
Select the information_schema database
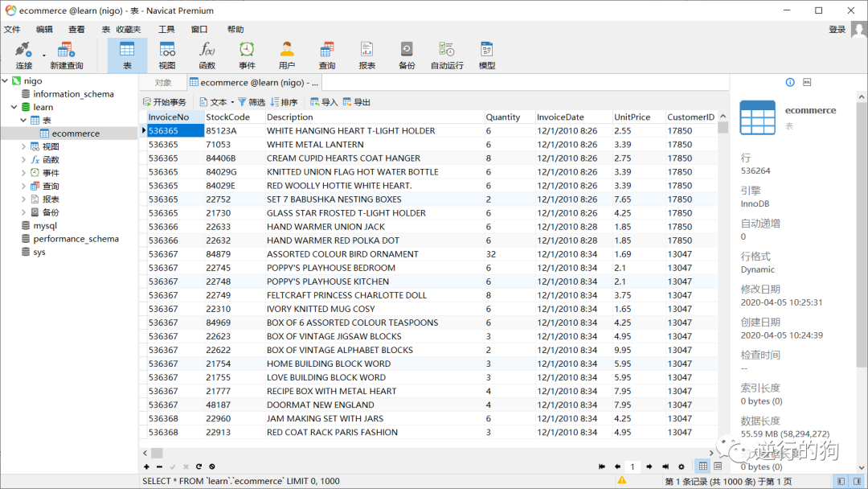[73, 94]
